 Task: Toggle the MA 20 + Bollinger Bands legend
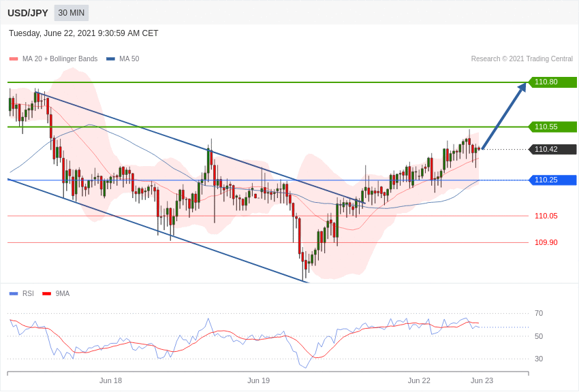[54, 59]
